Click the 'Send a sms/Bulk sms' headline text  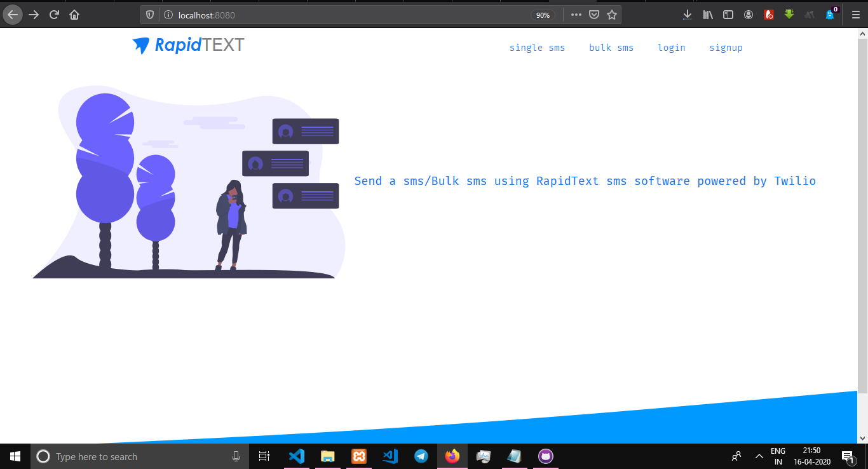pyautogui.click(x=585, y=181)
